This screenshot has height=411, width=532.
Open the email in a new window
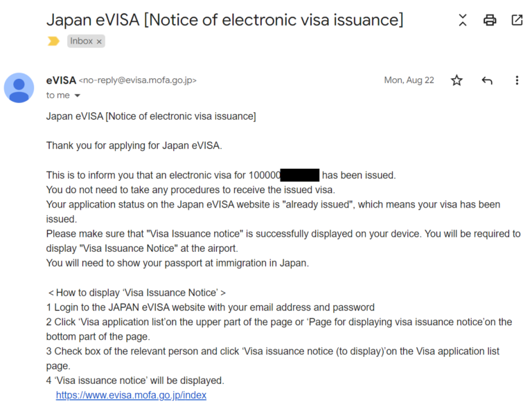[x=517, y=20]
